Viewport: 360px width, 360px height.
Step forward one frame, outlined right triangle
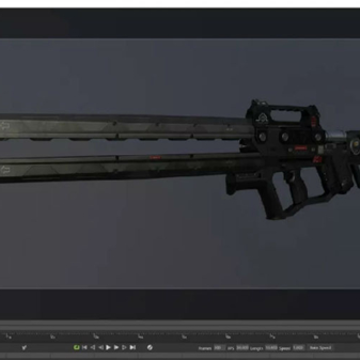pyautogui.click(x=124, y=347)
